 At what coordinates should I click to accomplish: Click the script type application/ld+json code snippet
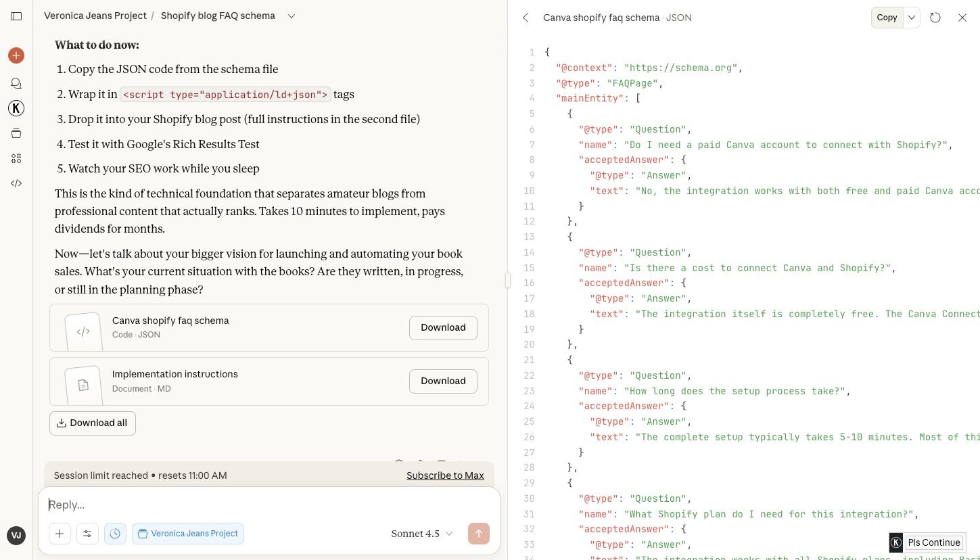click(x=225, y=95)
